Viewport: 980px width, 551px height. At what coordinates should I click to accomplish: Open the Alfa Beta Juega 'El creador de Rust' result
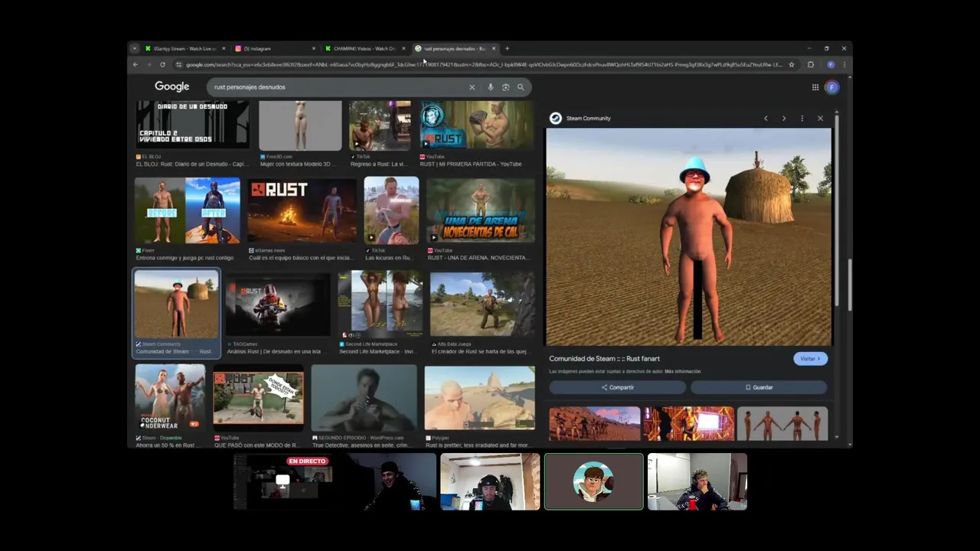click(482, 314)
